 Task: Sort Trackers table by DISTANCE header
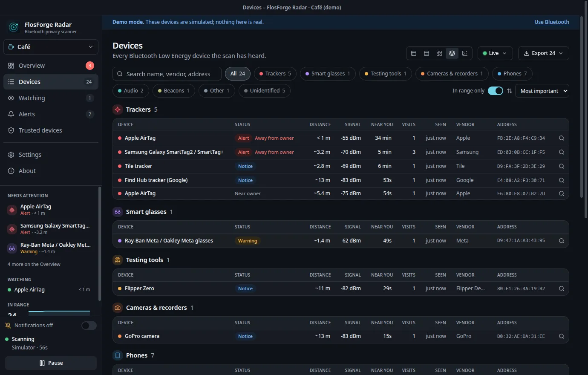pos(320,125)
